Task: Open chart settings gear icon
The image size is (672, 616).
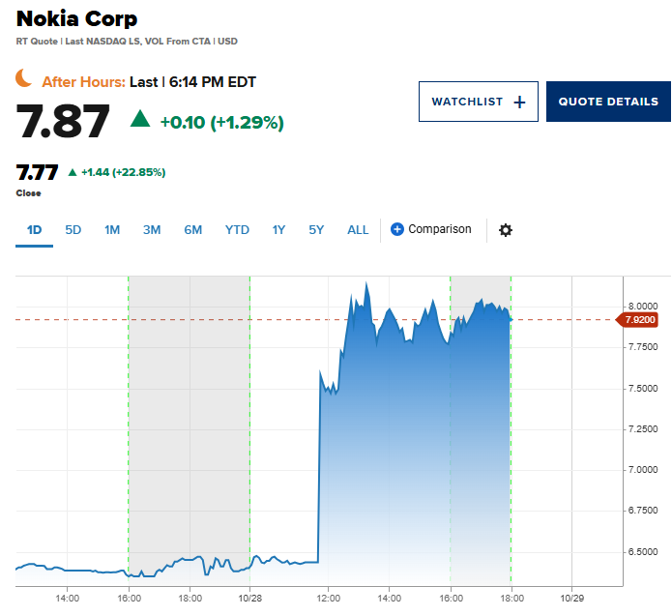Action: (x=506, y=230)
